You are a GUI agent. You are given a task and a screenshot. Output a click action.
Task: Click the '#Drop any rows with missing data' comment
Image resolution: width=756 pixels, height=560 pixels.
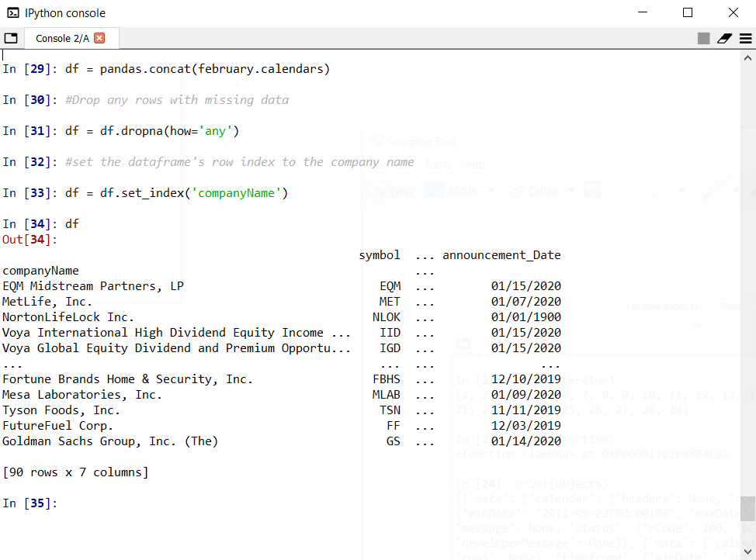click(x=177, y=100)
